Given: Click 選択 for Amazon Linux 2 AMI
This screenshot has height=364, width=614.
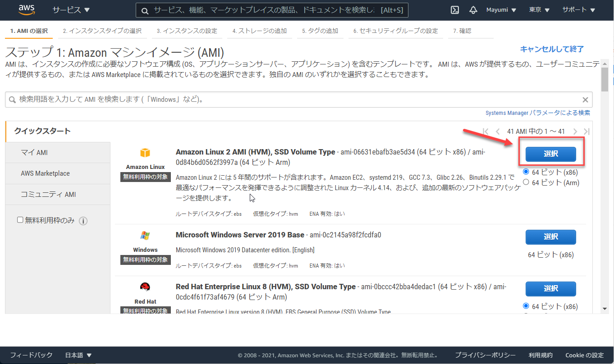Looking at the screenshot, I should coord(551,154).
